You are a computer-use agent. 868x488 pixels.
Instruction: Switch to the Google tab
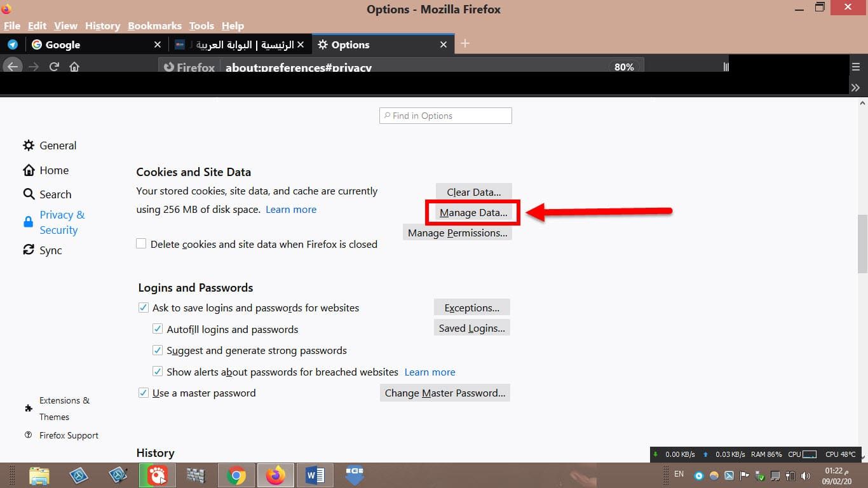point(95,44)
